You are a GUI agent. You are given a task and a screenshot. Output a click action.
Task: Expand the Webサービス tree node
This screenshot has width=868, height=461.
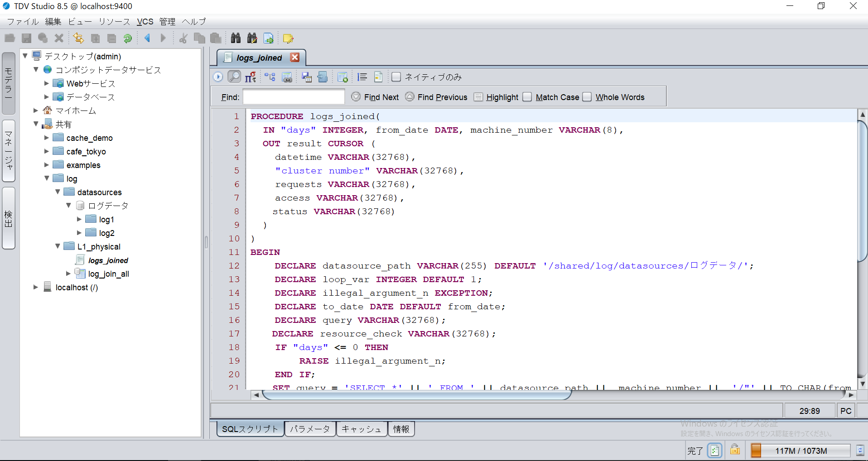[x=46, y=83]
